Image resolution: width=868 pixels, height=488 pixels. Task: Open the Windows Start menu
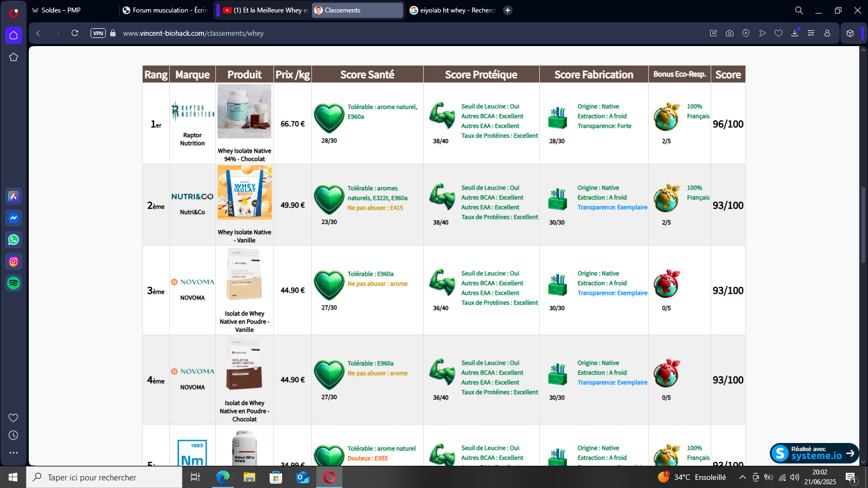coord(13,477)
